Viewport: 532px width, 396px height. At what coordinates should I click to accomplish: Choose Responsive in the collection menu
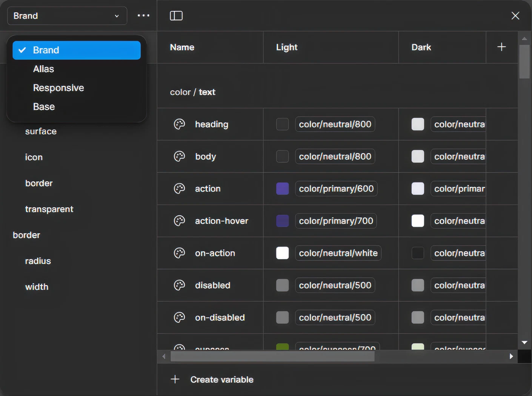(x=58, y=88)
